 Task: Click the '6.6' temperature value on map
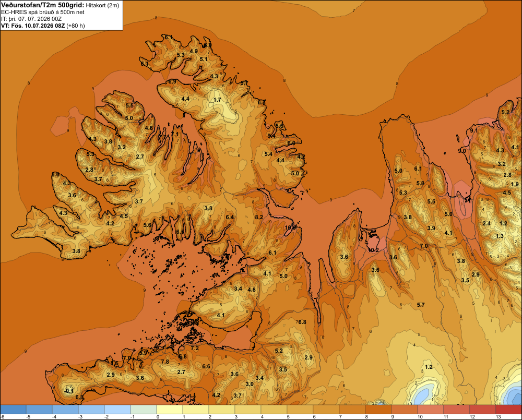206,366
